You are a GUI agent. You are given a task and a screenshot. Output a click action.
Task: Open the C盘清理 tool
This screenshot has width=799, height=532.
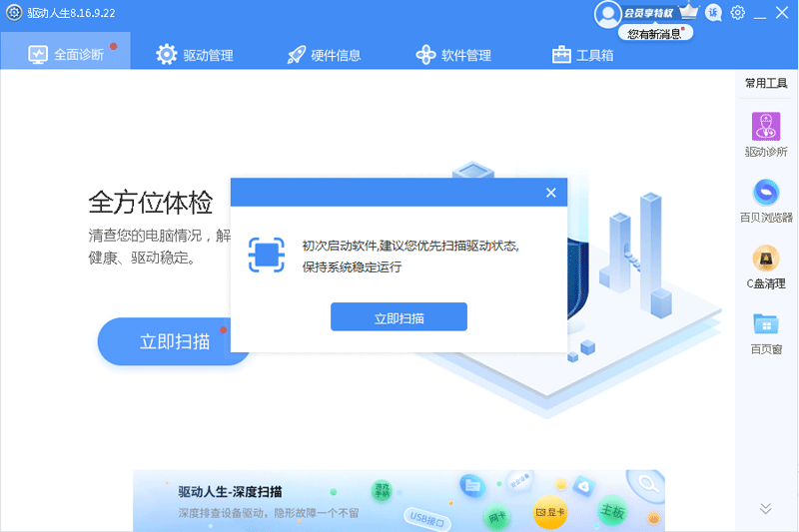pyautogui.click(x=766, y=259)
